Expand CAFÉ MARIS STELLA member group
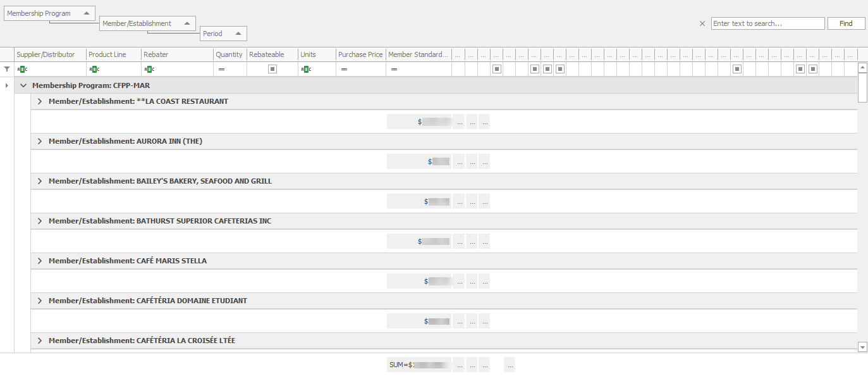This screenshot has height=376, width=868. [x=40, y=261]
